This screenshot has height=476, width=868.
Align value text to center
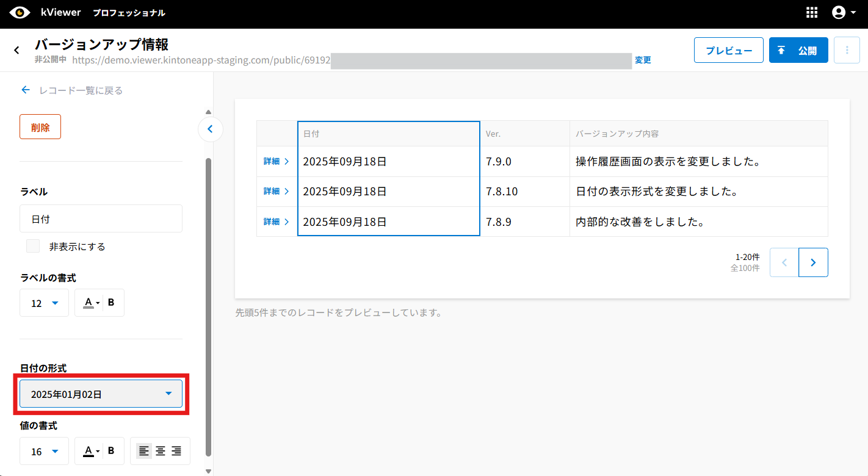pos(161,451)
